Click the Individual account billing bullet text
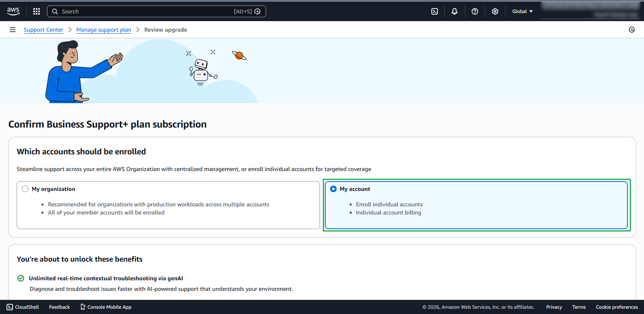Image resolution: width=644 pixels, height=314 pixels. (388, 212)
